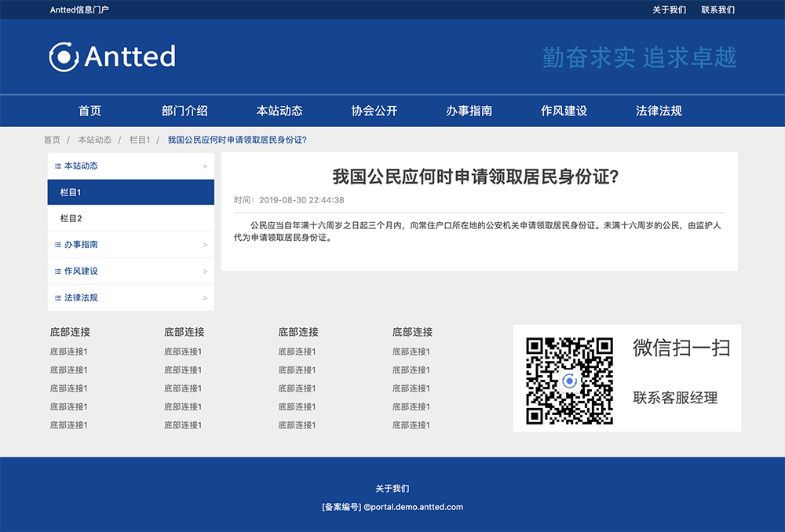Open 办事指南 in main navigation
This screenshot has width=785, height=532.
point(469,111)
